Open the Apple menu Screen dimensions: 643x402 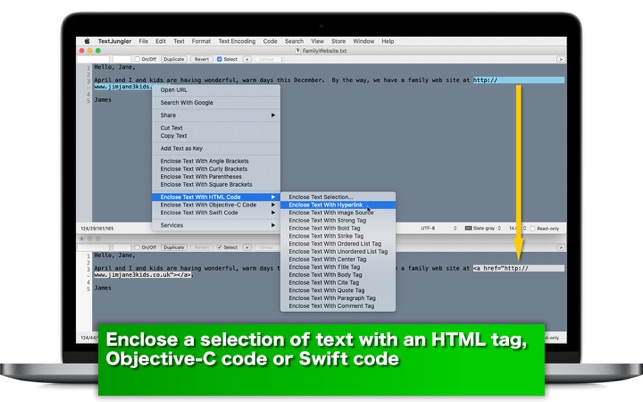point(87,41)
